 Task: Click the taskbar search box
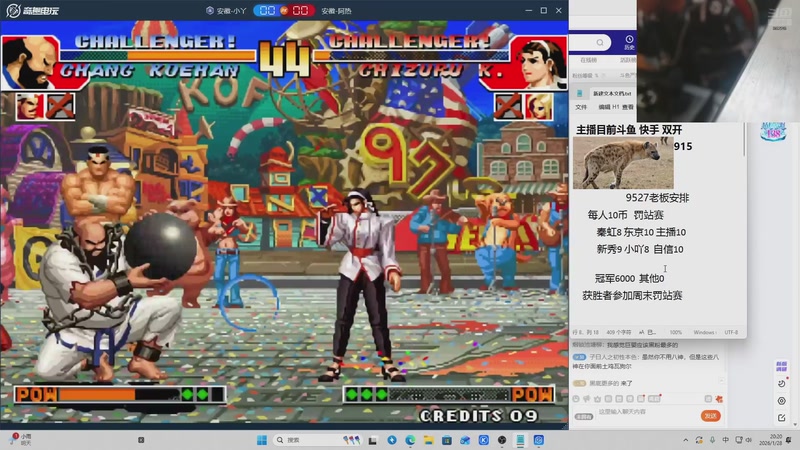(x=318, y=440)
